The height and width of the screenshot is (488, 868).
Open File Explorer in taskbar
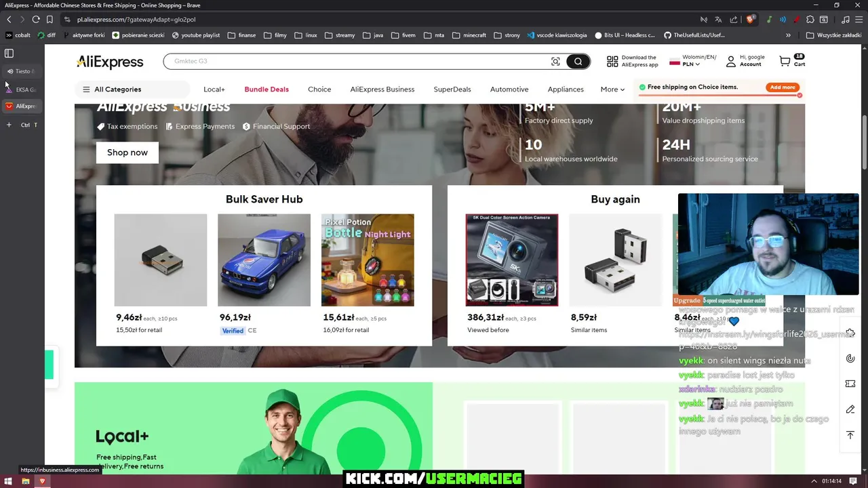(26, 481)
